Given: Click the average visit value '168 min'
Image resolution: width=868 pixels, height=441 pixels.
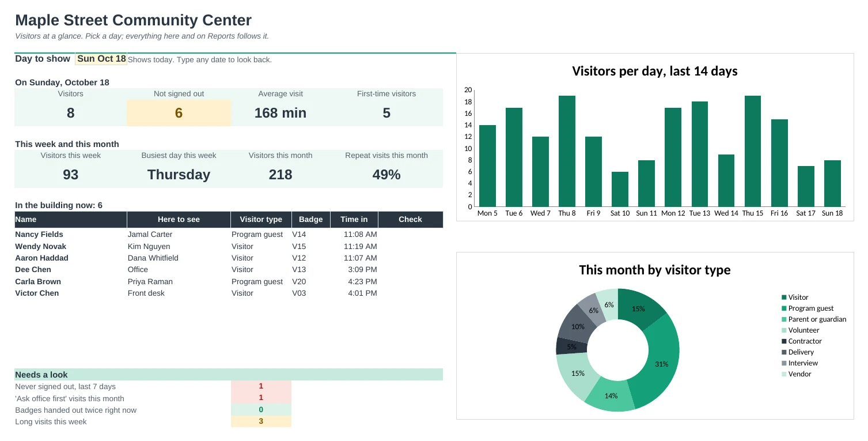Looking at the screenshot, I should (281, 113).
